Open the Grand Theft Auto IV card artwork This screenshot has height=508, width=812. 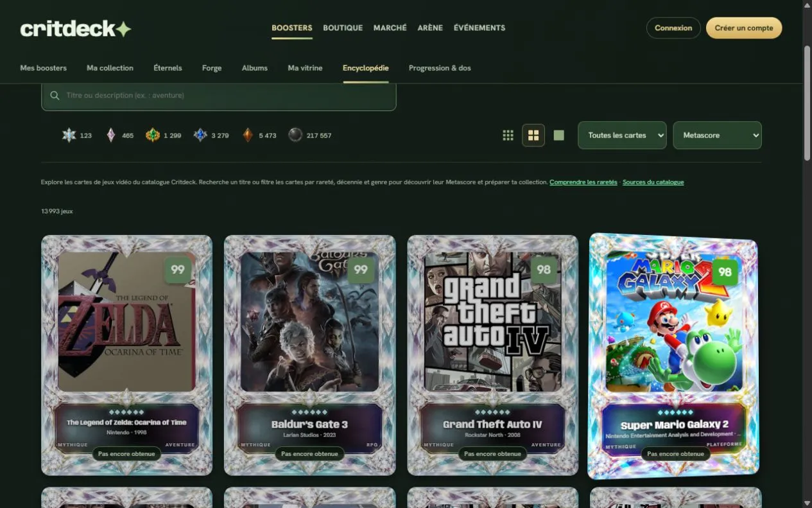pos(492,321)
